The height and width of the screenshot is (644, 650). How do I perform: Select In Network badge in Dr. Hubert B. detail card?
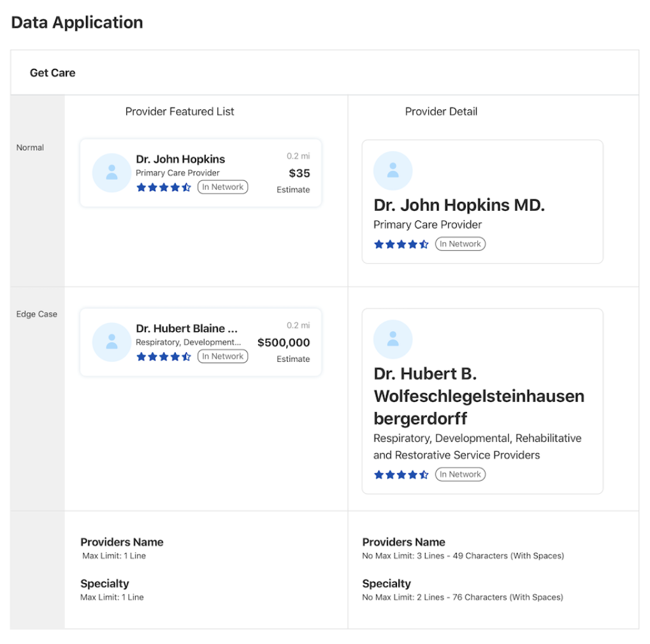click(460, 475)
